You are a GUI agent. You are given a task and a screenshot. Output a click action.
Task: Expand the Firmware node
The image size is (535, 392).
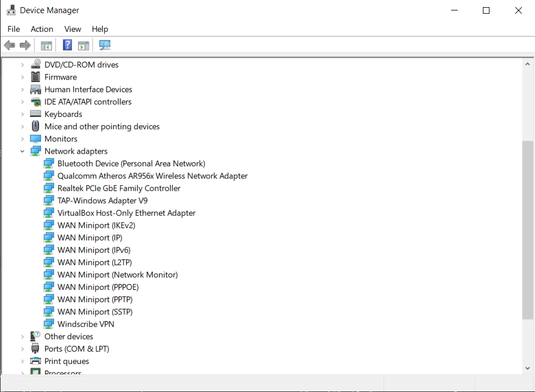[22, 77]
